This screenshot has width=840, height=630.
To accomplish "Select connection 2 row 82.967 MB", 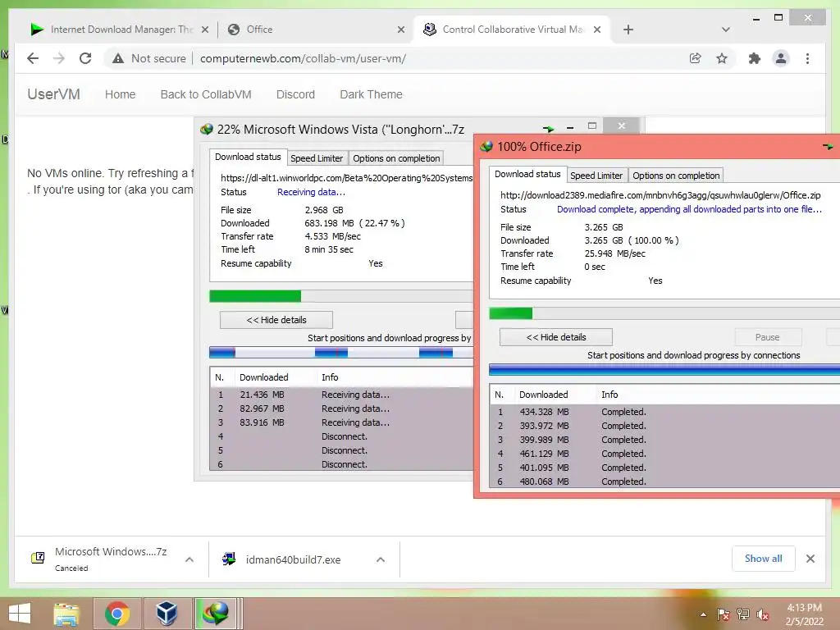I will pos(341,409).
